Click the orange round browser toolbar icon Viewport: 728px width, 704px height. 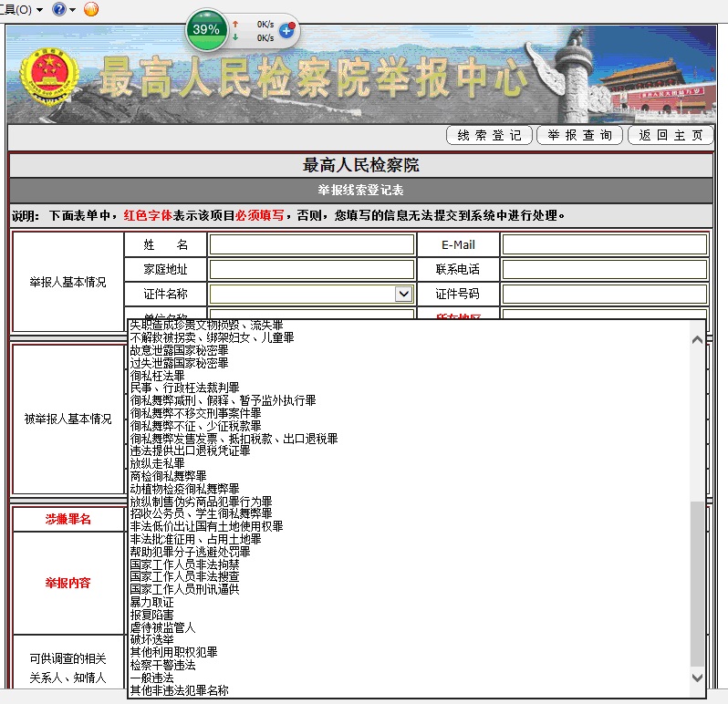point(91,9)
